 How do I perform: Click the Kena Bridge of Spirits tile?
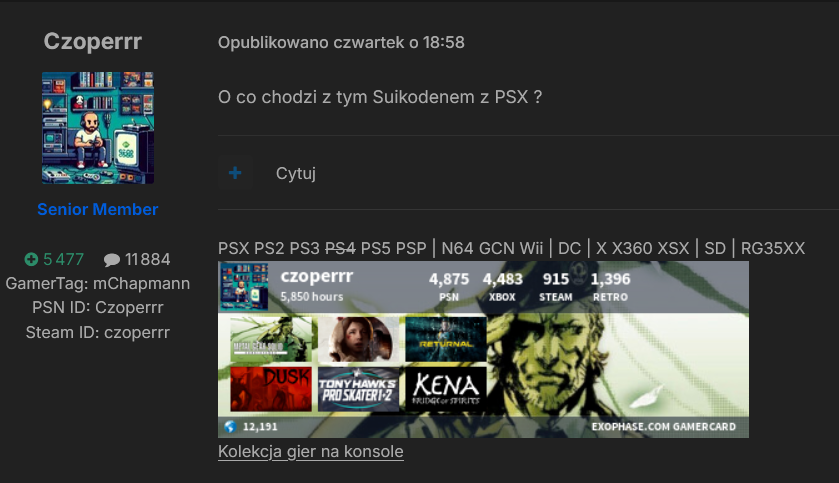(446, 389)
